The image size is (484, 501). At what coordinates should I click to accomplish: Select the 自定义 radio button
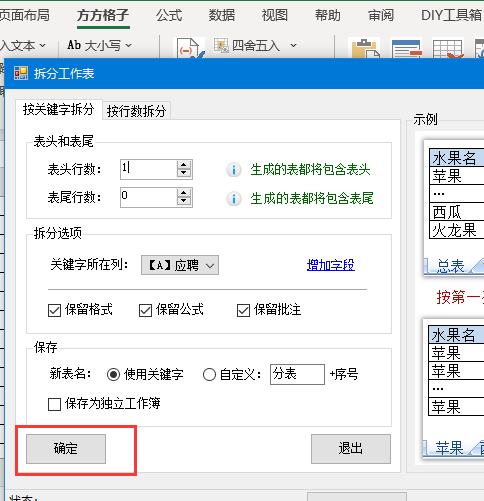point(209,375)
